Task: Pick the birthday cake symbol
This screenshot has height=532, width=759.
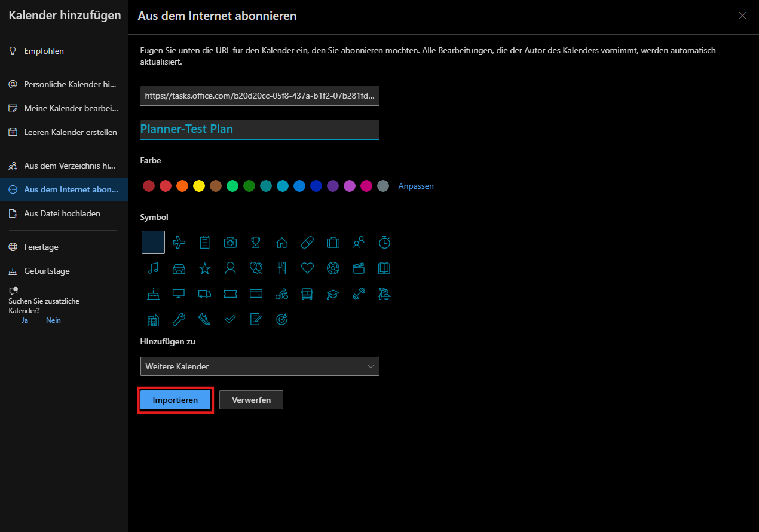Action: (x=153, y=294)
